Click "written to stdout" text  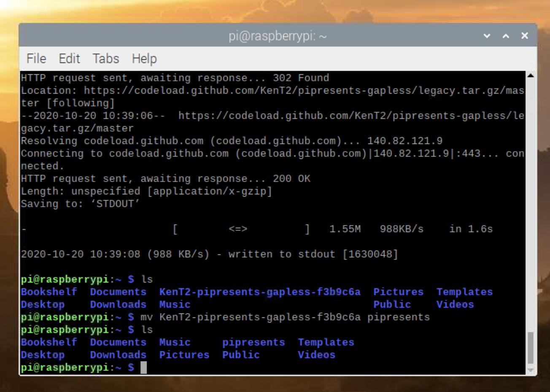(x=282, y=255)
